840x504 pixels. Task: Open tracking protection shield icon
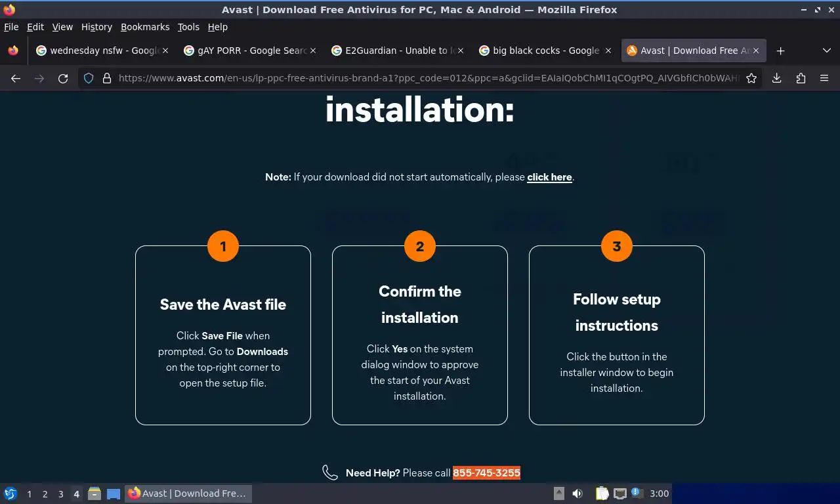(89, 78)
